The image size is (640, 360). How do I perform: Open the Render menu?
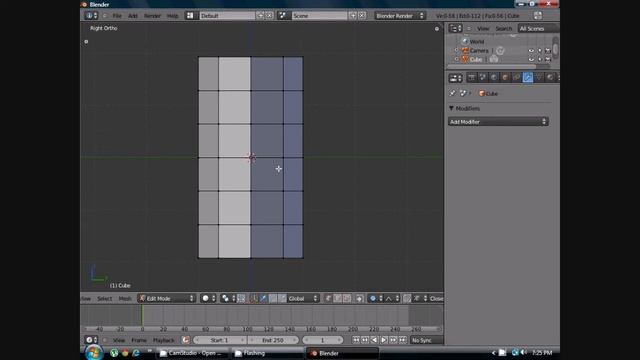(152, 16)
